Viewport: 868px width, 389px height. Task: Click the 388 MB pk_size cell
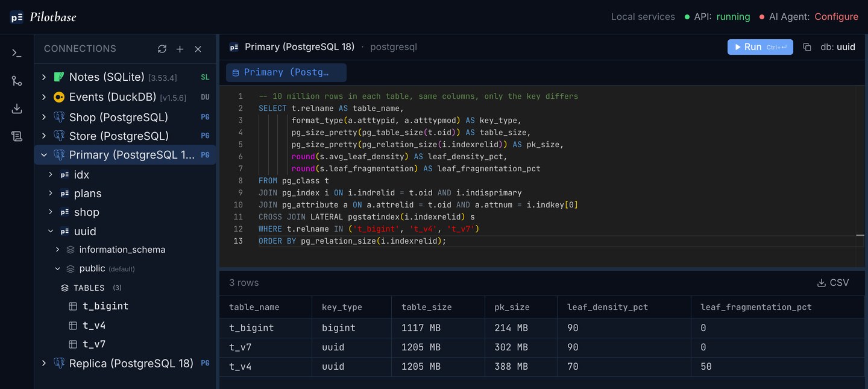coord(522,367)
